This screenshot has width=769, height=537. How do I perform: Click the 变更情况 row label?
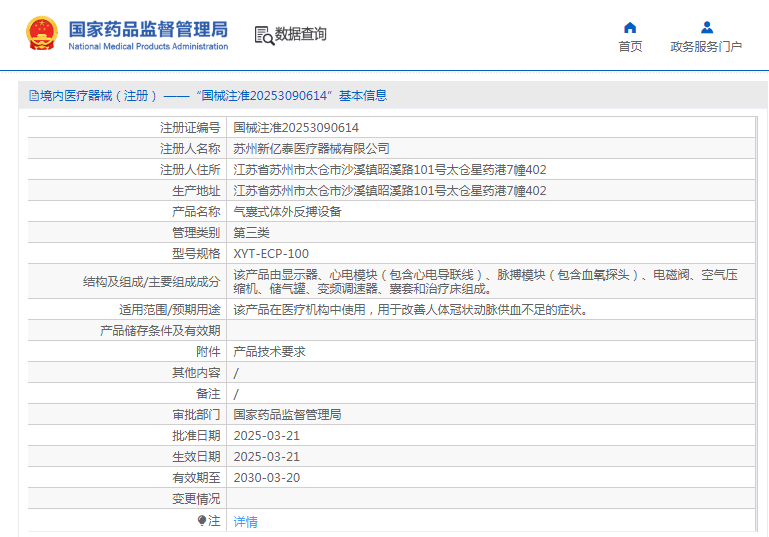pos(196,499)
